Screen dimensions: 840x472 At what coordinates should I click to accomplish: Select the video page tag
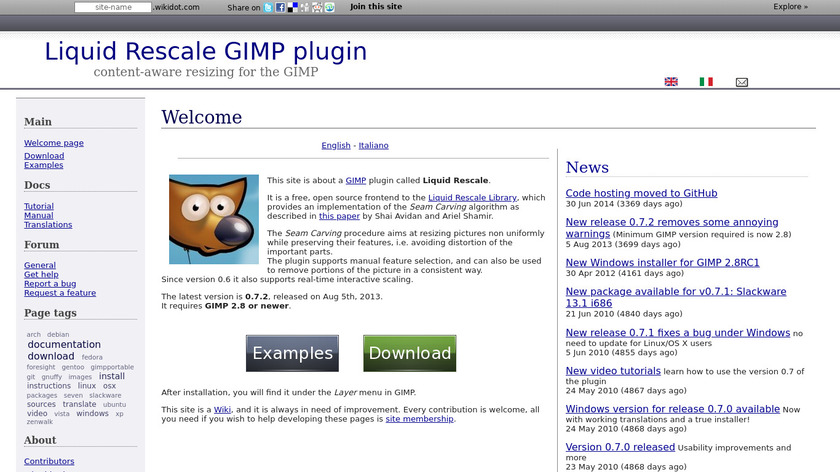[37, 413]
